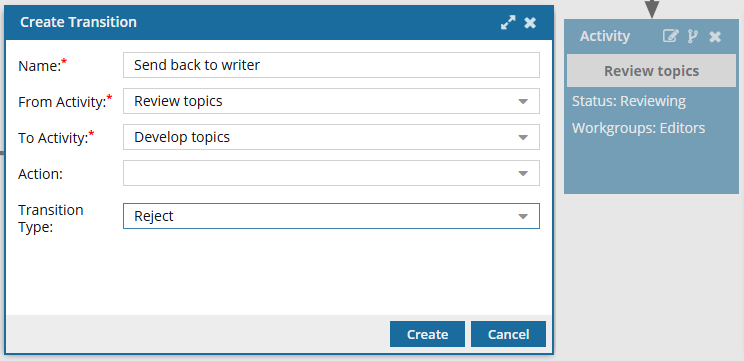
Task: Open the To Activity dropdown arrow
Action: (523, 138)
